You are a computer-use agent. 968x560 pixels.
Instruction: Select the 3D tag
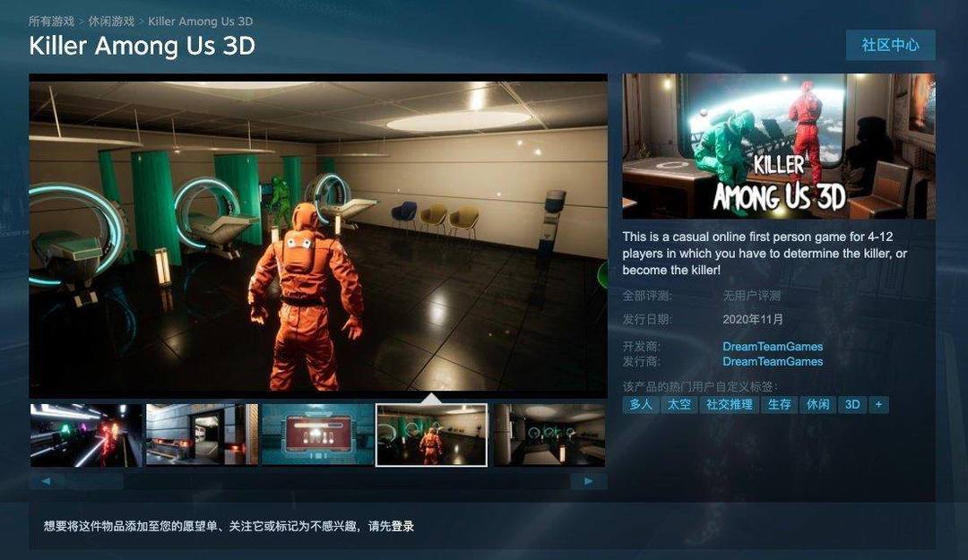(852, 405)
